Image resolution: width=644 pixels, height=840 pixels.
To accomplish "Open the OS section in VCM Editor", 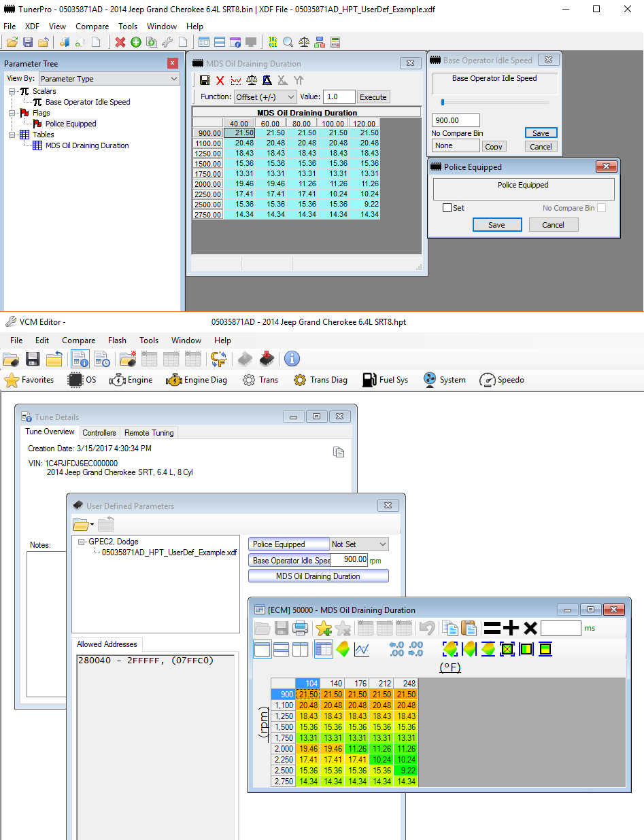I will pyautogui.click(x=82, y=380).
